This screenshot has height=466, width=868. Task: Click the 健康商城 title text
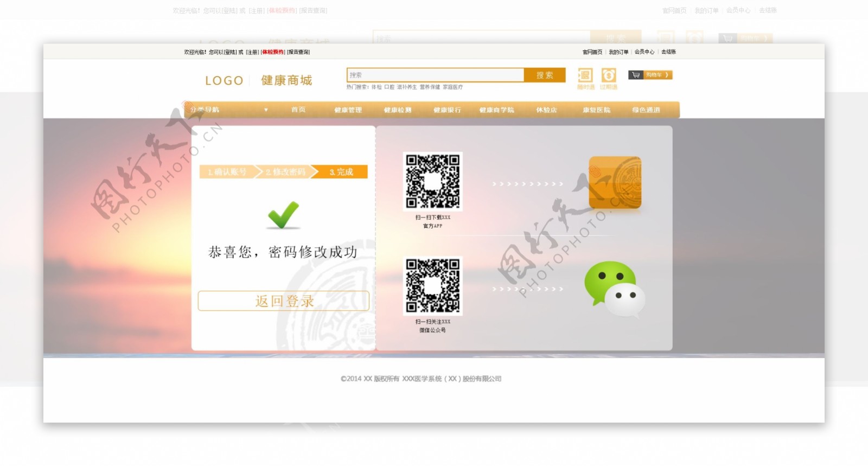286,81
